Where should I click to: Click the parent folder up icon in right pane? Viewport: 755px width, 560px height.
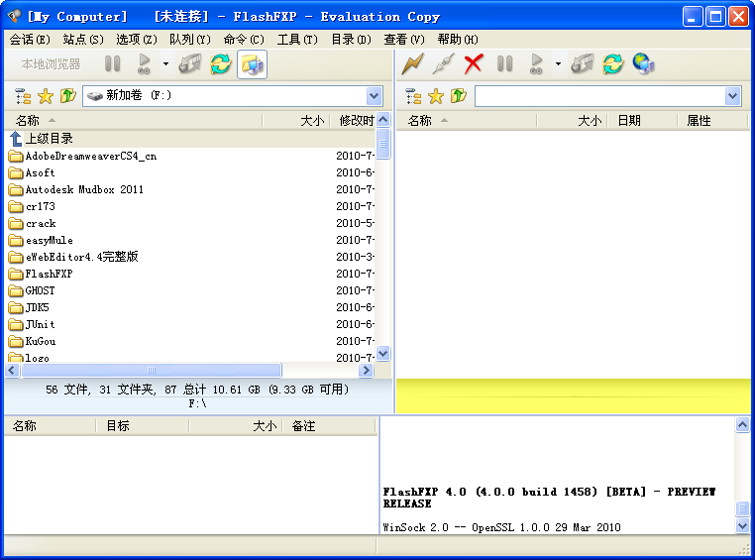[458, 96]
